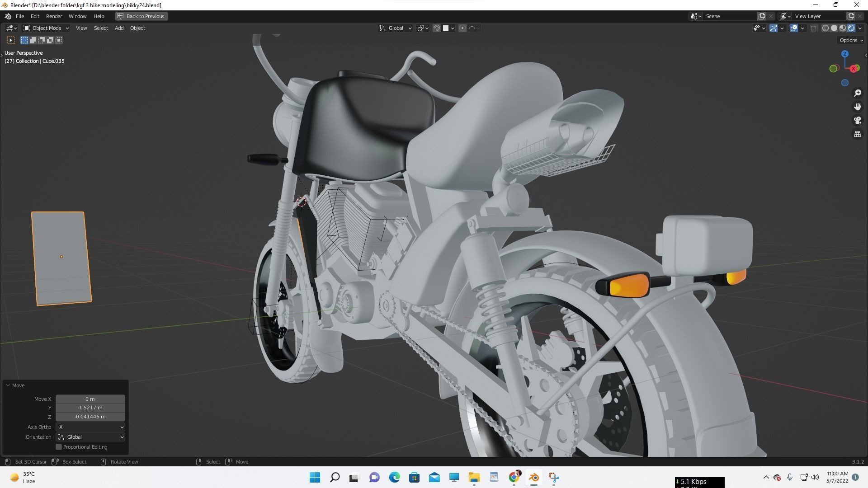Select the Proportional Editing falloff icon
The image size is (868, 488).
click(x=472, y=28)
